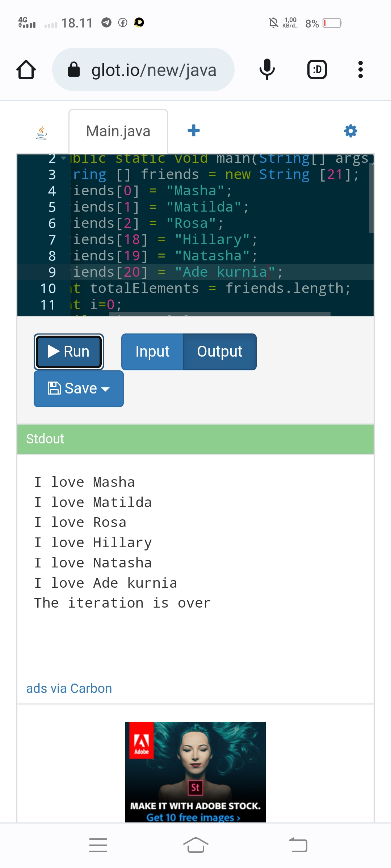The height and width of the screenshot is (868, 391).
Task: Click code line 5 with "Matilda"
Action: click(x=160, y=207)
